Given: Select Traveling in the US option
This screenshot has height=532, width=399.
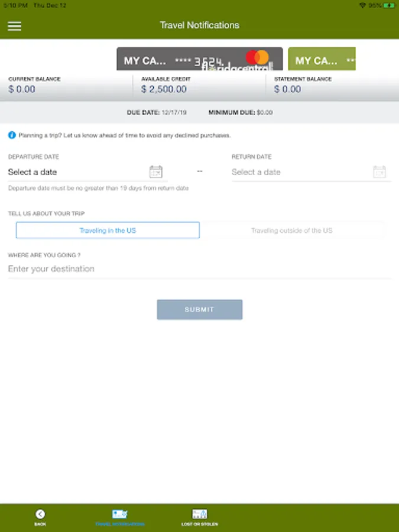Looking at the screenshot, I should [108, 231].
